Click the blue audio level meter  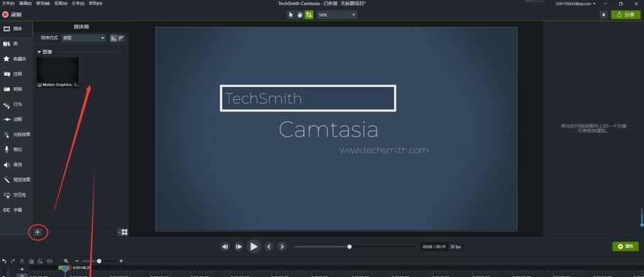(x=641, y=218)
